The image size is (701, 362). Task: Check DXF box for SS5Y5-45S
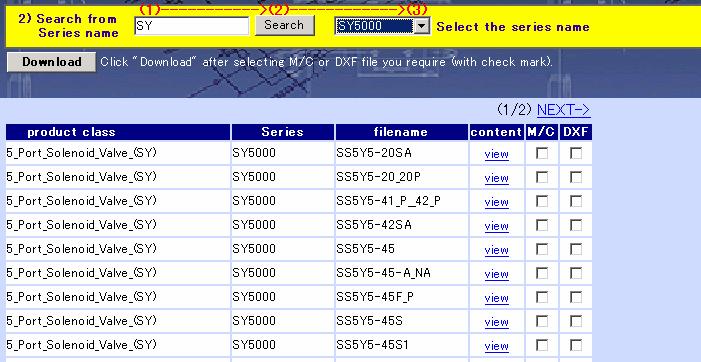click(x=576, y=321)
